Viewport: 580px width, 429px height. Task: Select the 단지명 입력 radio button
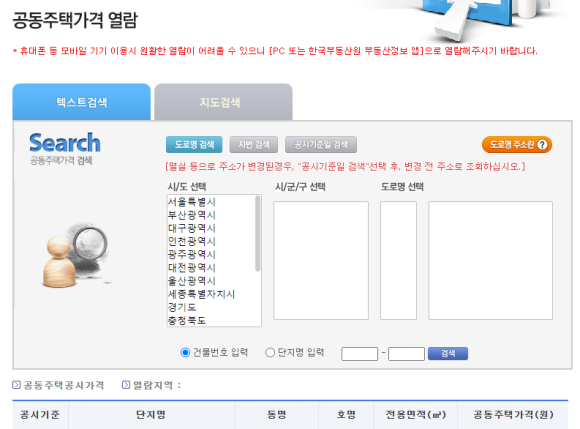[270, 353]
